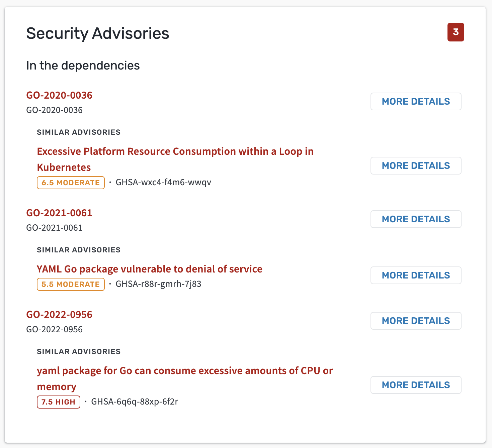Click MORE DETAILS beside GO-2021-0061
Viewport: 492px width, 448px height.
tap(416, 219)
